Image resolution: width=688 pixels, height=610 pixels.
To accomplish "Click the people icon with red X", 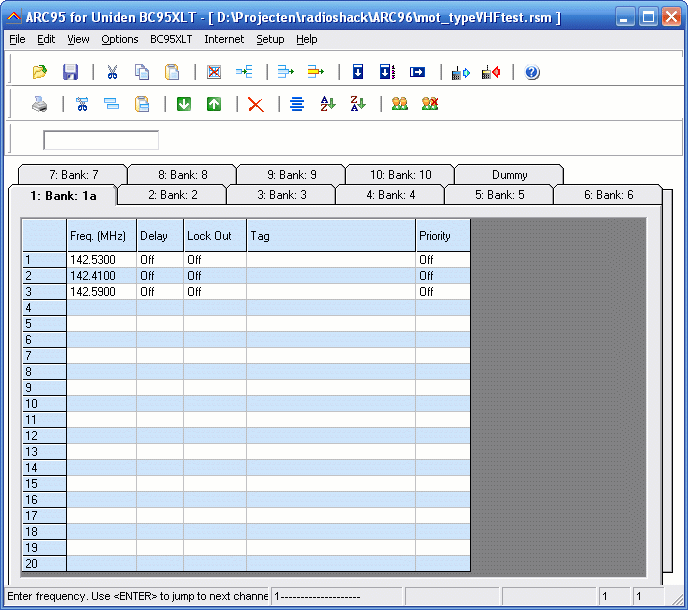I will [430, 104].
